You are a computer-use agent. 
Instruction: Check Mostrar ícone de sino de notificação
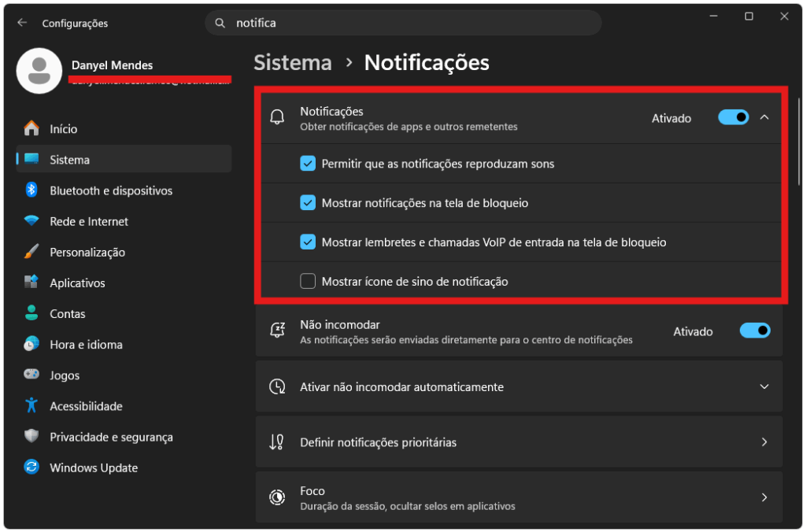pos(308,281)
